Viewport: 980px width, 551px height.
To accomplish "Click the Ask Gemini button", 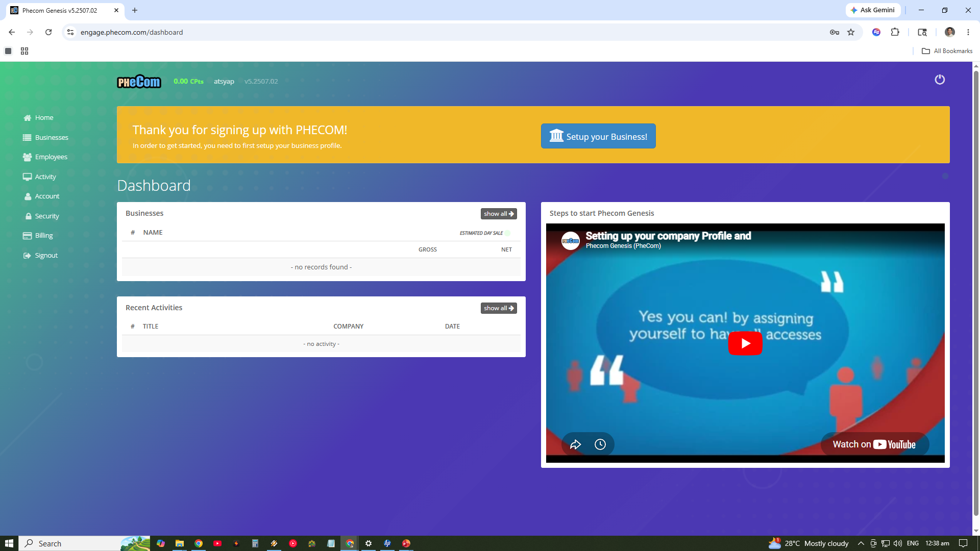I will click(x=873, y=10).
